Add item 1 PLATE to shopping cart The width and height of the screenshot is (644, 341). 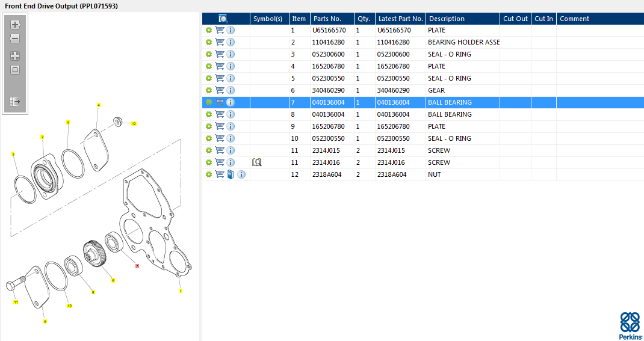point(220,30)
